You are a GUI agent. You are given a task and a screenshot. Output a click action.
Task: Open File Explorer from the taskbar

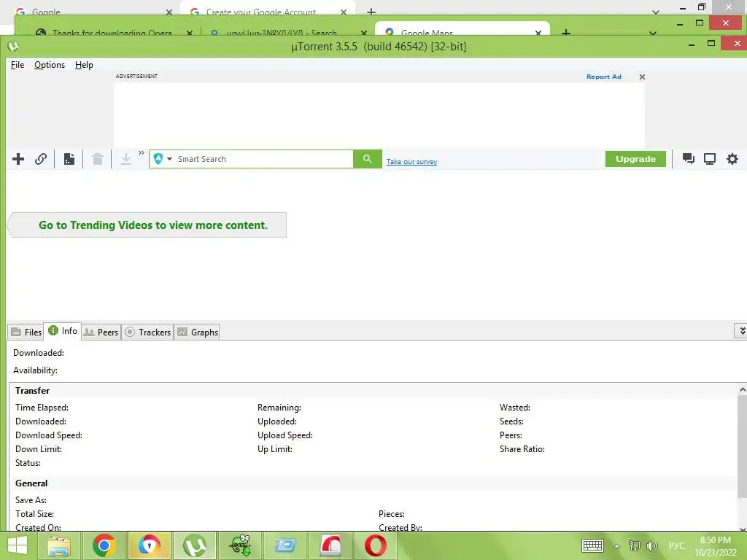click(59, 545)
